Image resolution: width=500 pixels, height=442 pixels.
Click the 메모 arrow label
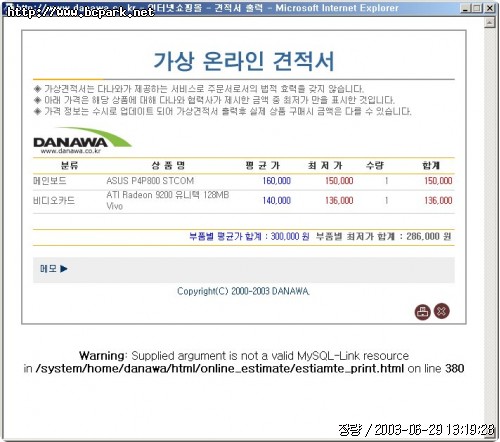click(54, 269)
